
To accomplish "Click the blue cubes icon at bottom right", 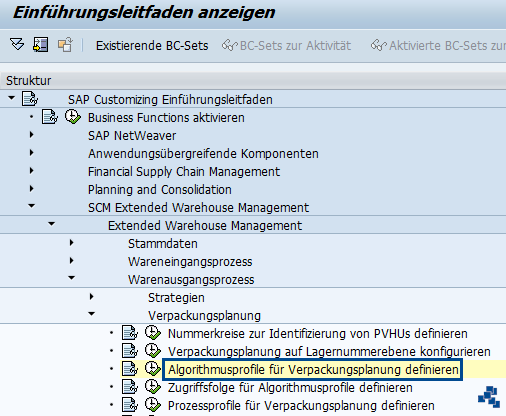I will tap(489, 397).
